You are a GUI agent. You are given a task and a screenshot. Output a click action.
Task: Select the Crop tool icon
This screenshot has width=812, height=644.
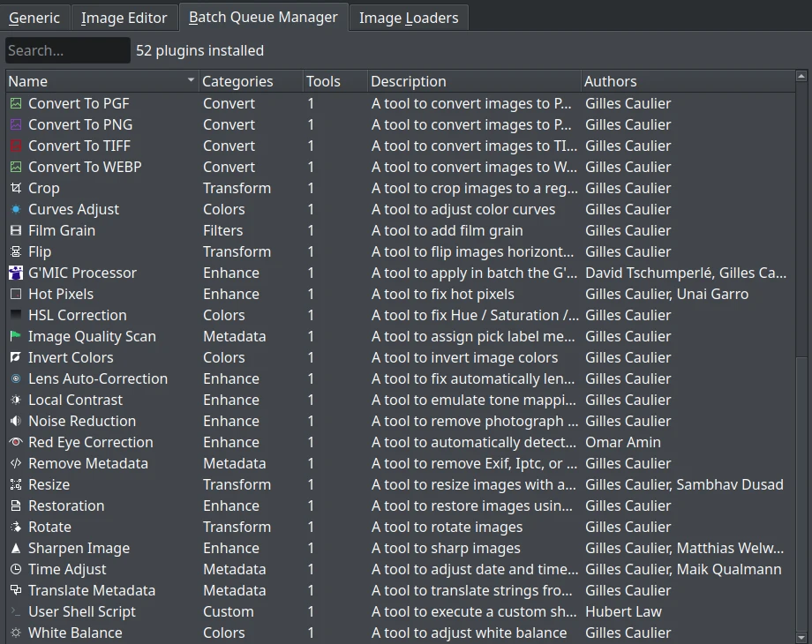16,188
